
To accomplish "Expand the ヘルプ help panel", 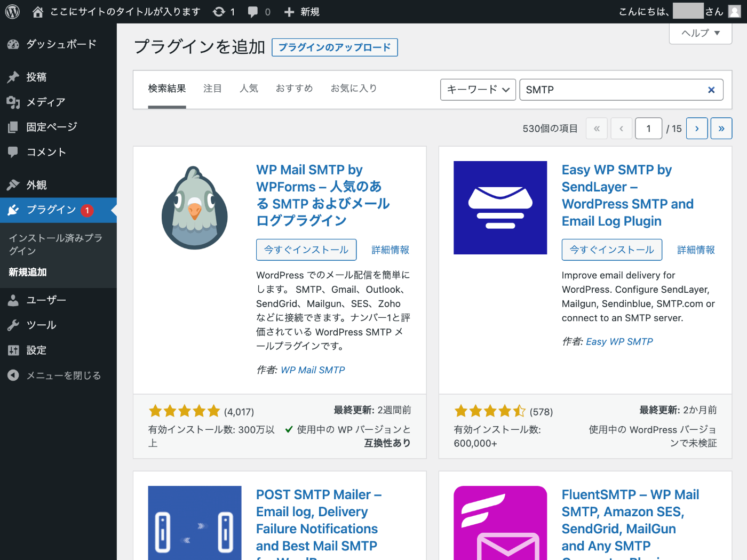I will pyautogui.click(x=701, y=33).
